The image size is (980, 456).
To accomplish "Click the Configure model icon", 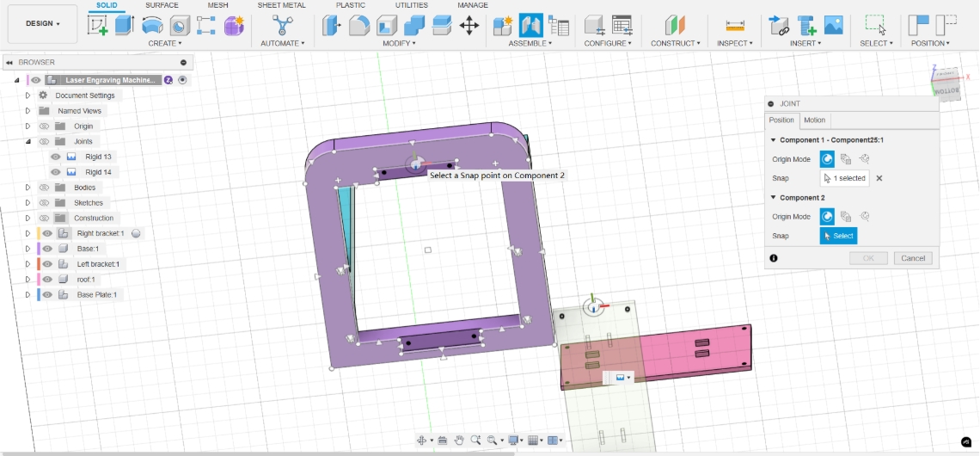I will pyautogui.click(x=594, y=25).
